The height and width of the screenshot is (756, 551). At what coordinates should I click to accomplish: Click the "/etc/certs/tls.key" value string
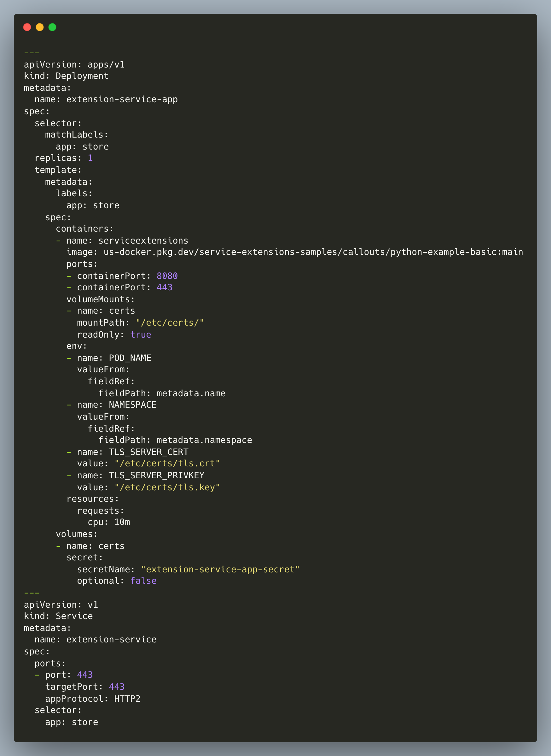point(167,487)
